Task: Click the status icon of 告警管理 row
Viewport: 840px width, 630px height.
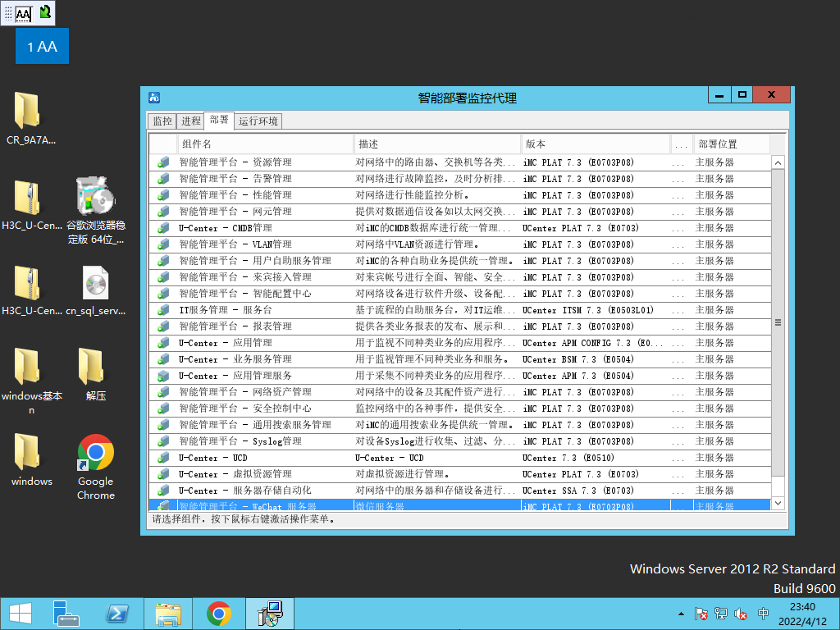Action: click(163, 179)
